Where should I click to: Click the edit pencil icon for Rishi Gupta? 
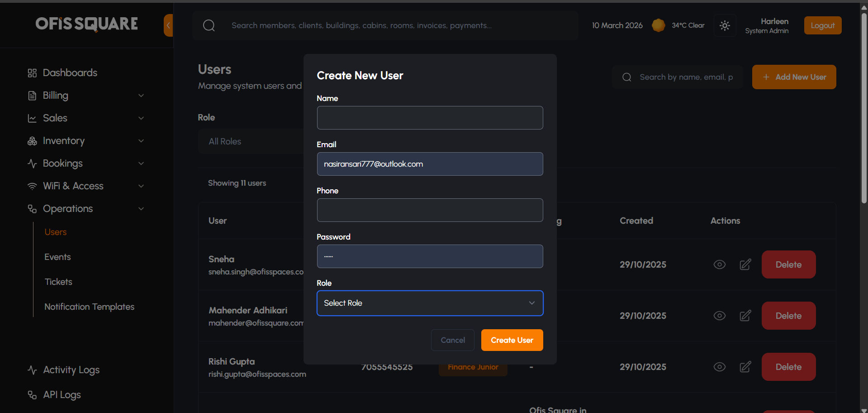[745, 367]
